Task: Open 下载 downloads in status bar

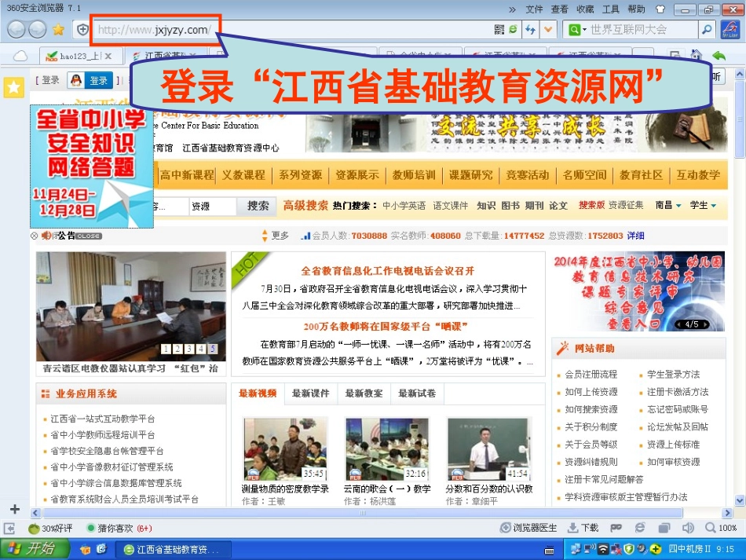Action: click(583, 528)
